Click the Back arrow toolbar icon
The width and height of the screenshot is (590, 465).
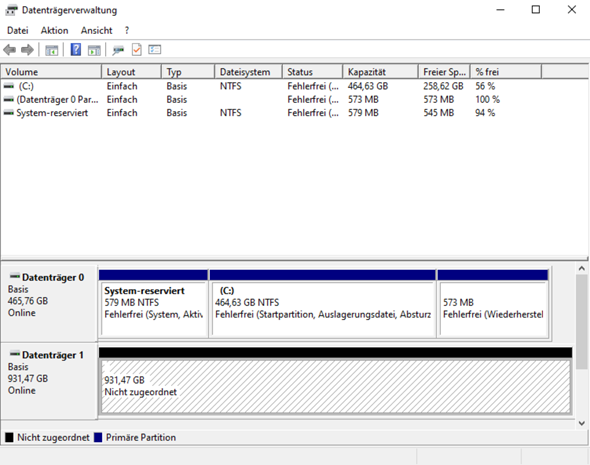[x=9, y=50]
